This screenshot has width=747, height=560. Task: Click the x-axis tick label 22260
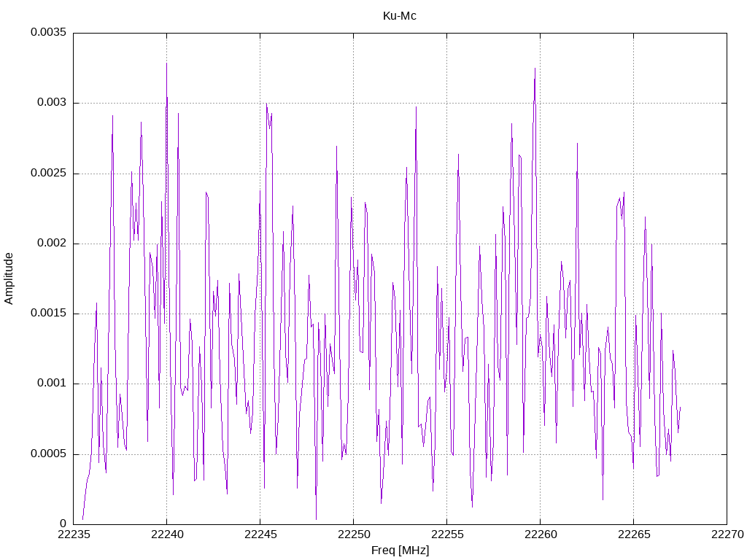541,534
